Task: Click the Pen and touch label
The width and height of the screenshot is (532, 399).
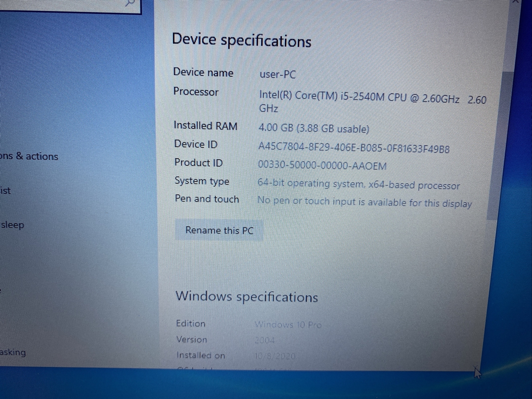Action: pos(207,199)
